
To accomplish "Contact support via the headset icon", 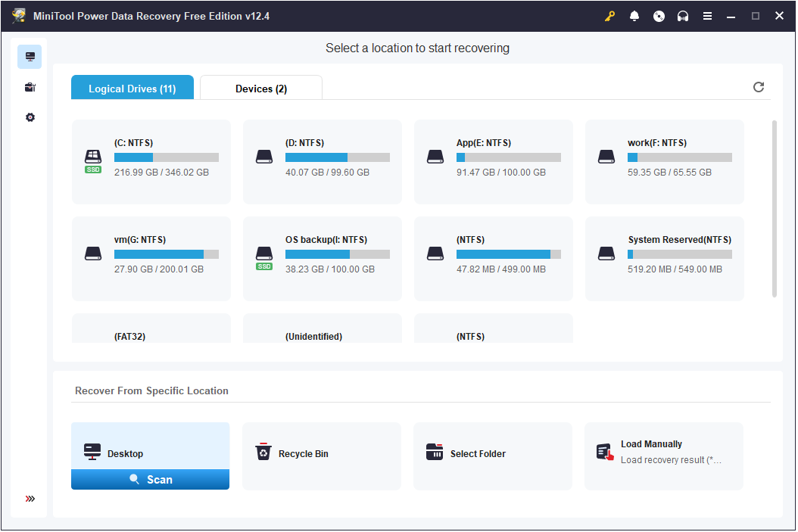I will point(683,17).
